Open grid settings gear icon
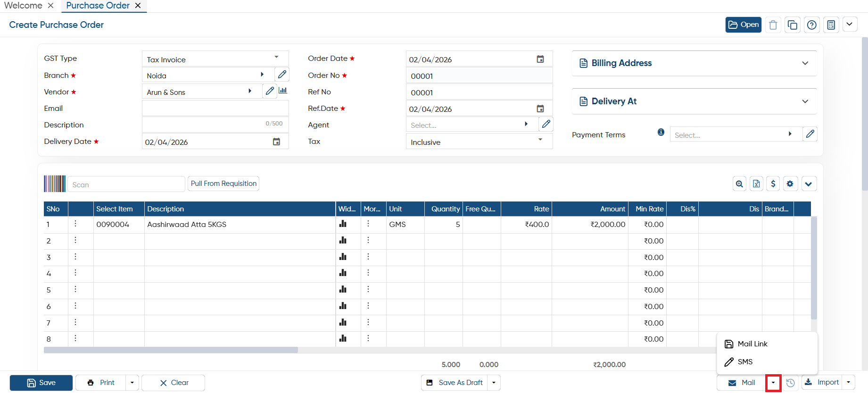The image size is (868, 394). [790, 184]
